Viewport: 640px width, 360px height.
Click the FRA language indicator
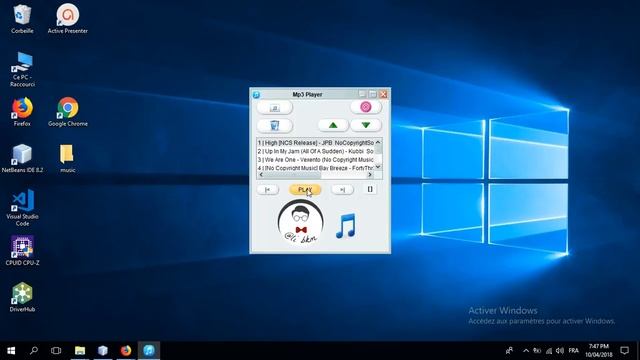click(573, 351)
